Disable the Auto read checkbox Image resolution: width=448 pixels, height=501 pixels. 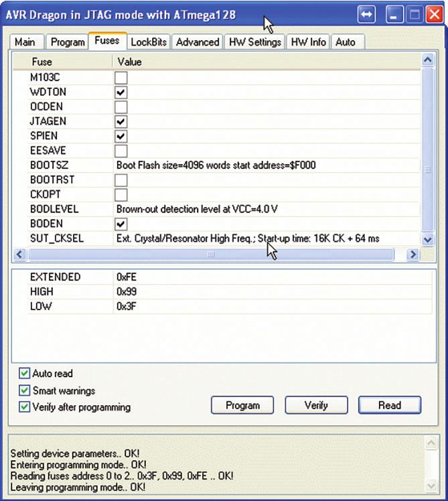tap(24, 373)
